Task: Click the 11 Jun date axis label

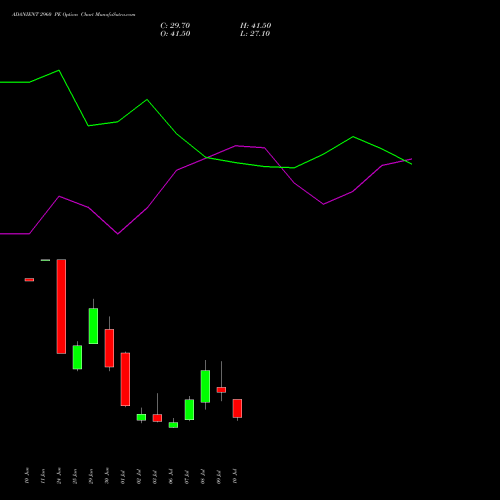Action: [43, 476]
